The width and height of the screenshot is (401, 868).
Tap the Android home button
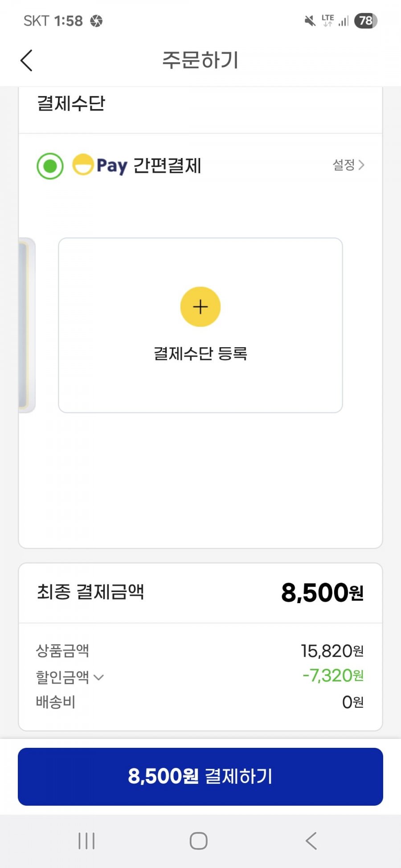pos(199,841)
